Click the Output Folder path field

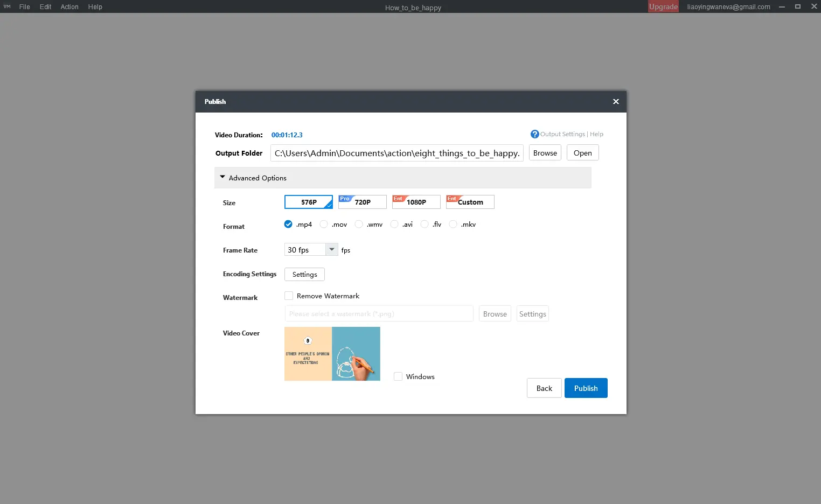[x=396, y=153]
